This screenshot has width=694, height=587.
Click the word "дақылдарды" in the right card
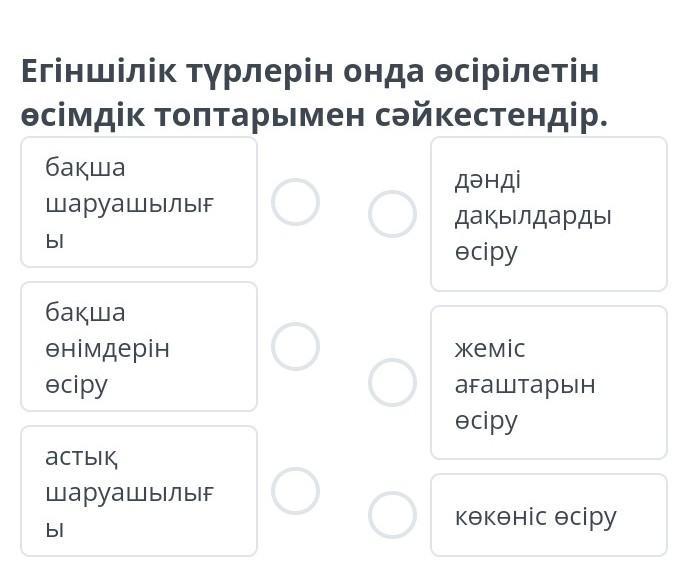533,215
